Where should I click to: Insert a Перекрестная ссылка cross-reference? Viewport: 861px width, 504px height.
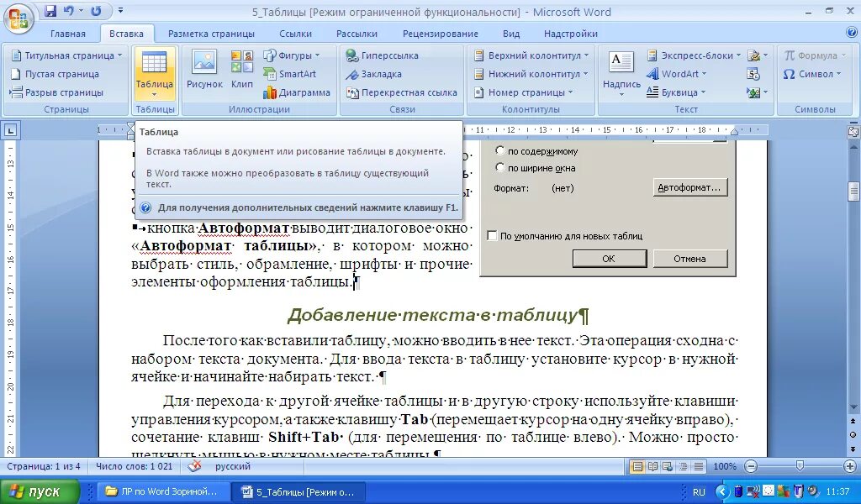pos(402,92)
